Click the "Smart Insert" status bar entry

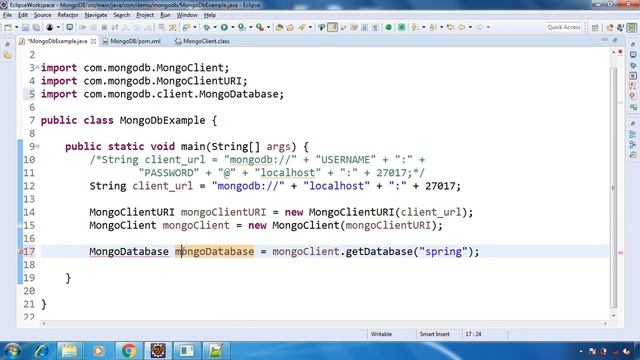(434, 334)
